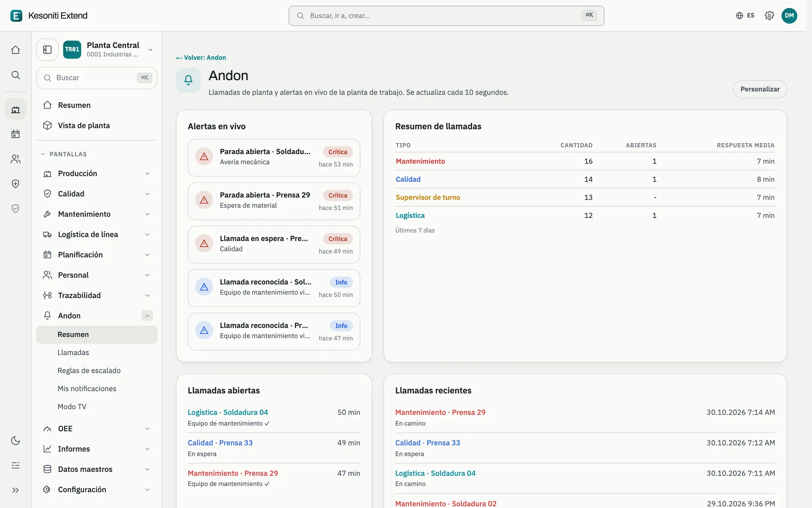Click the shield-plus icon in the rail
Image resolution: width=812 pixels, height=508 pixels.
(16, 184)
